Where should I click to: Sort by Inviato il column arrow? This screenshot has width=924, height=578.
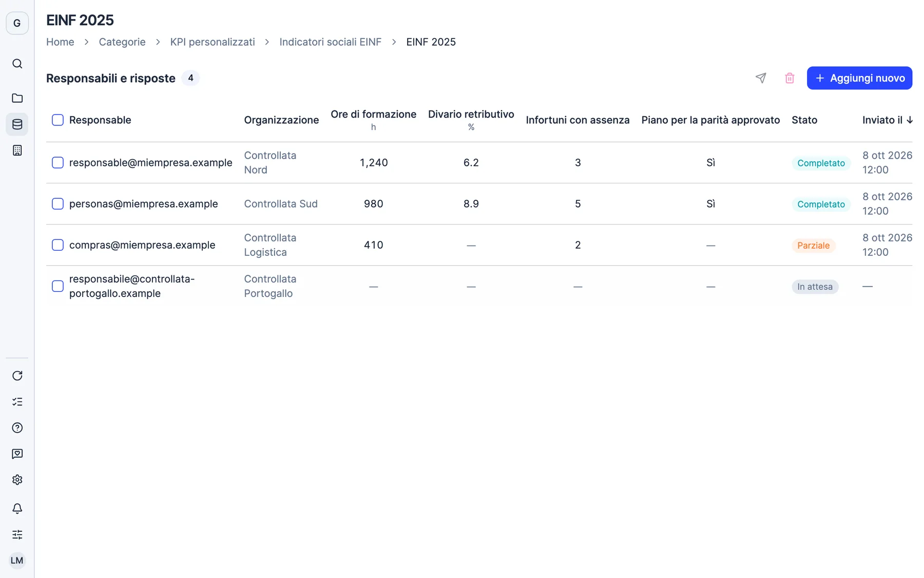tap(910, 120)
